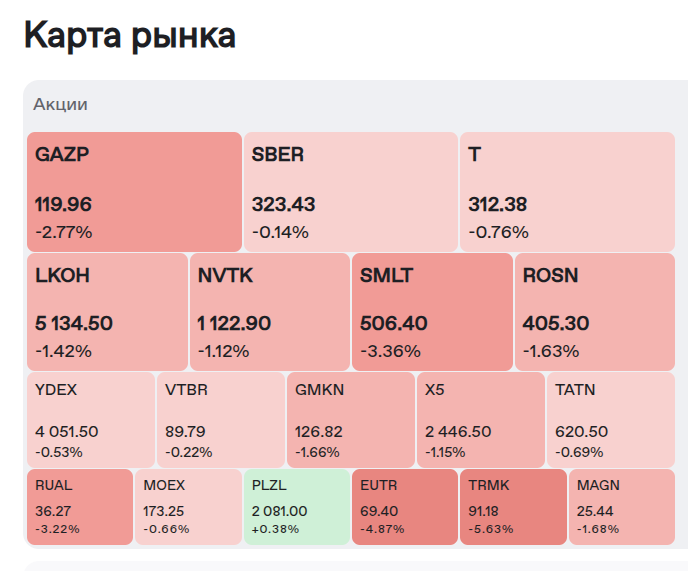Screen dimensions: 688x571
Task: Open the T stock tile at 312.38
Action: [567, 192]
